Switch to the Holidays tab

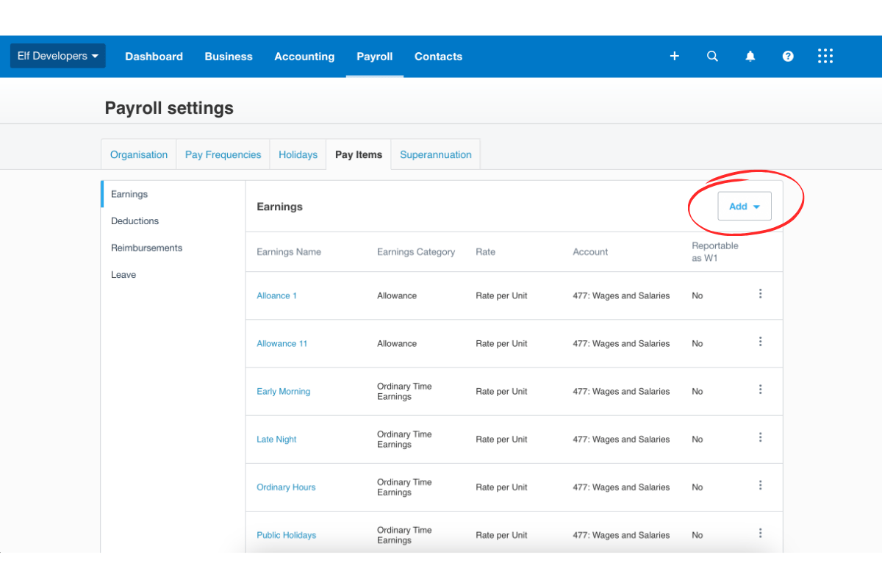pyautogui.click(x=298, y=154)
